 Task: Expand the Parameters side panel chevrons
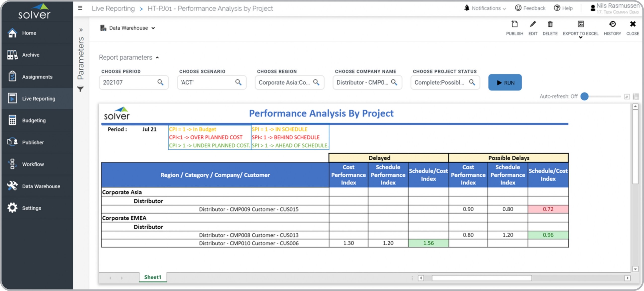[x=81, y=30]
